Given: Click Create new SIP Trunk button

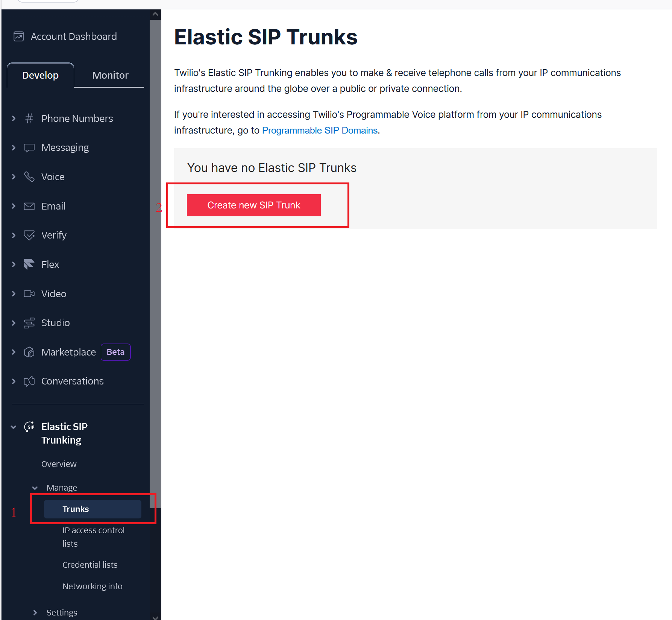Looking at the screenshot, I should coord(254,205).
